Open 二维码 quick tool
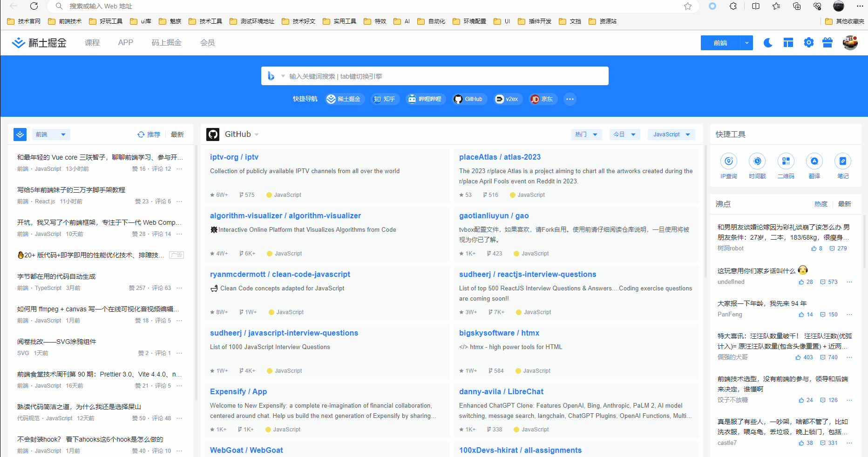The image size is (868, 457). tap(786, 166)
